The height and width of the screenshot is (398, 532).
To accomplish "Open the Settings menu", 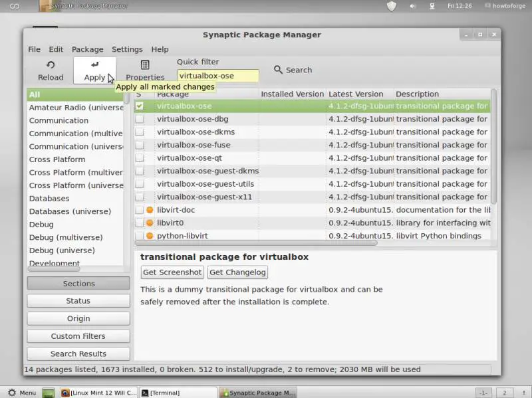I will pyautogui.click(x=127, y=49).
